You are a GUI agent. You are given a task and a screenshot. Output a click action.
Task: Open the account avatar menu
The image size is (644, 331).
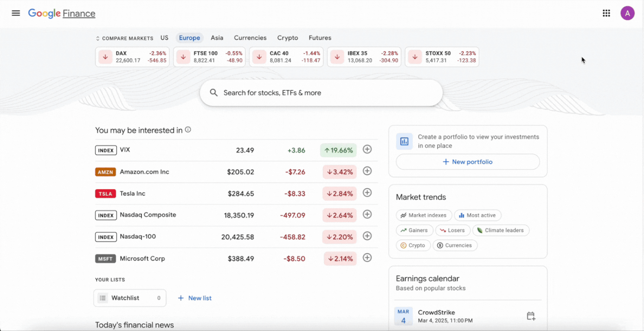pyautogui.click(x=627, y=13)
